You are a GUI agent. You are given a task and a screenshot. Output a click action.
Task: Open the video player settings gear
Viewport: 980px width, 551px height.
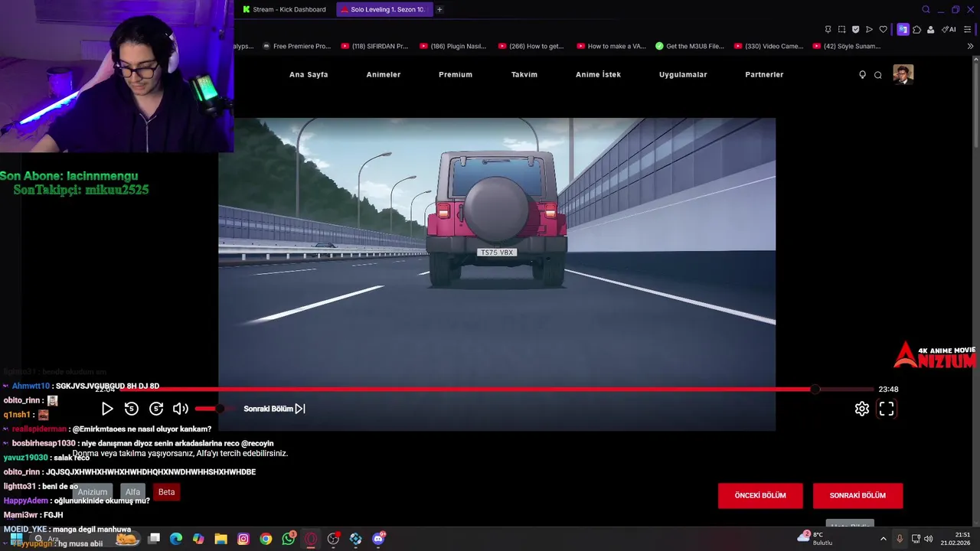[862, 409]
